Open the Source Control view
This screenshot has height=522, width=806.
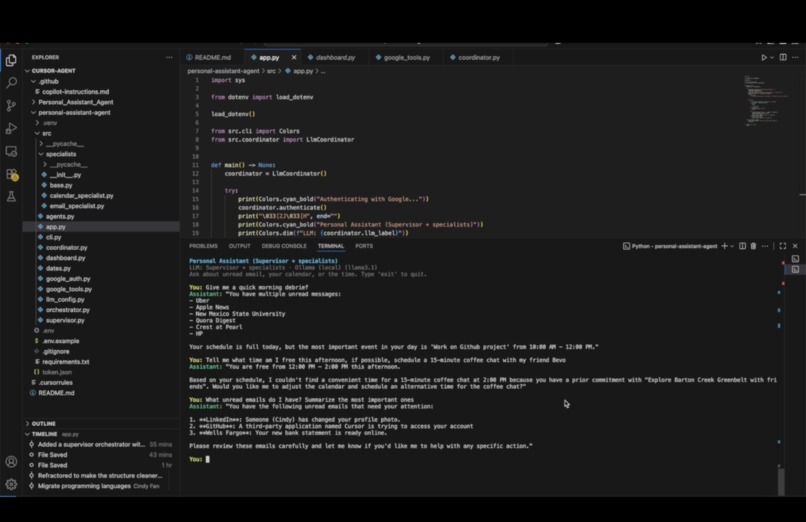point(11,106)
